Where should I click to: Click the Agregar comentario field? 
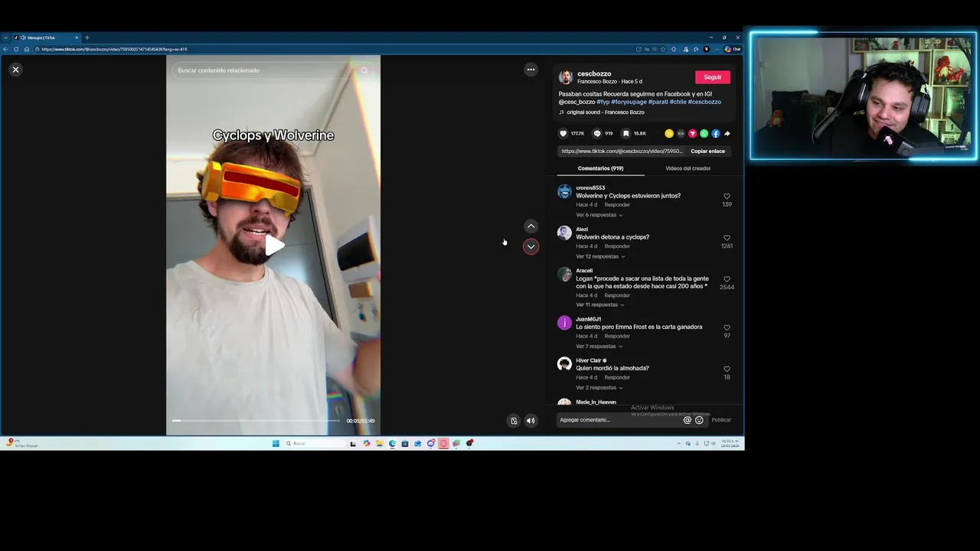tap(619, 420)
